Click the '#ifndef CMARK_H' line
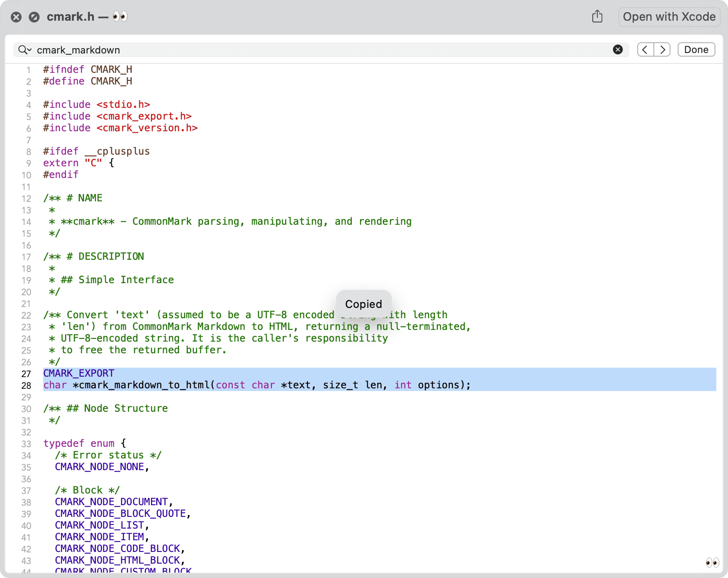728x578 pixels. tap(88, 70)
